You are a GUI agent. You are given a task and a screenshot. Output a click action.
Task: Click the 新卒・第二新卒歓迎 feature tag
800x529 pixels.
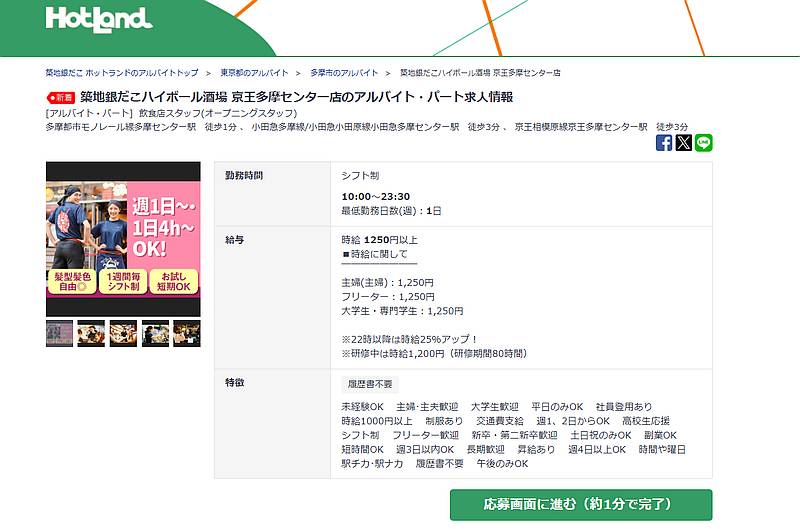[514, 435]
